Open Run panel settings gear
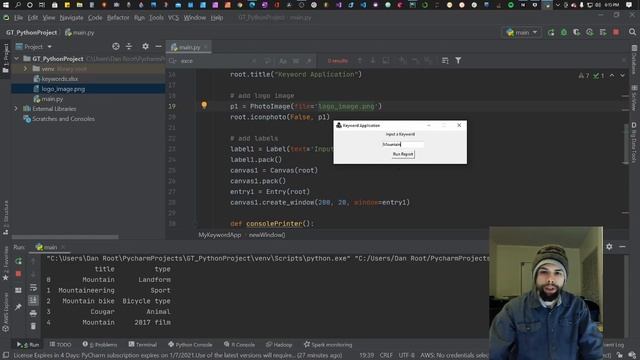Viewport: 640px width, 360px height. [609, 247]
